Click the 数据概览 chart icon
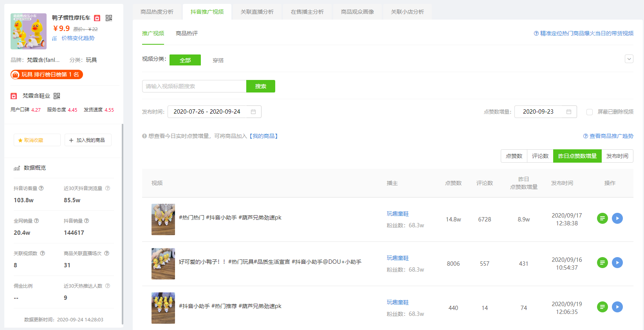The width and height of the screenshot is (644, 330). pyautogui.click(x=17, y=168)
